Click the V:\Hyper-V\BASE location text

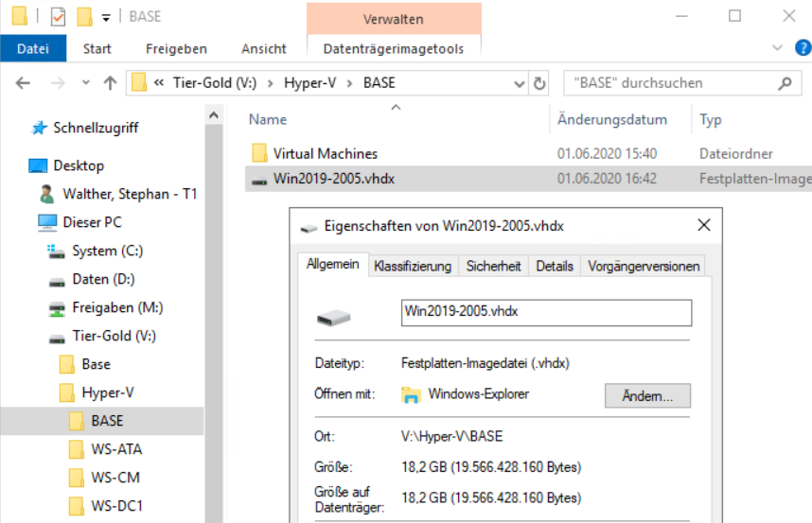[452, 436]
